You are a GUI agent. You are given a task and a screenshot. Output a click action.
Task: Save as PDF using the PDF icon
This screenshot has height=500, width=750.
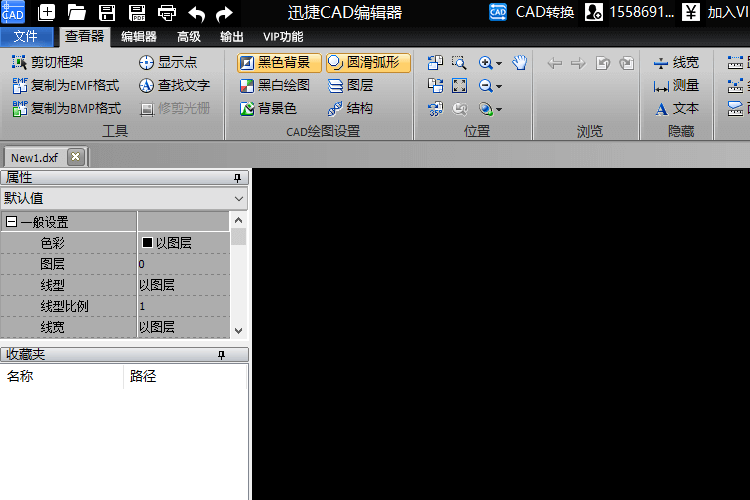click(x=137, y=12)
